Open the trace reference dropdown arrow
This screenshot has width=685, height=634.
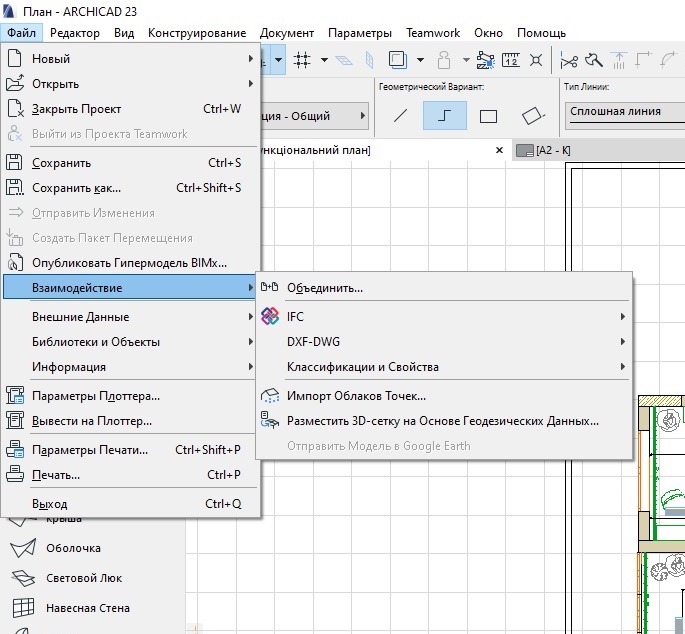coord(420,60)
